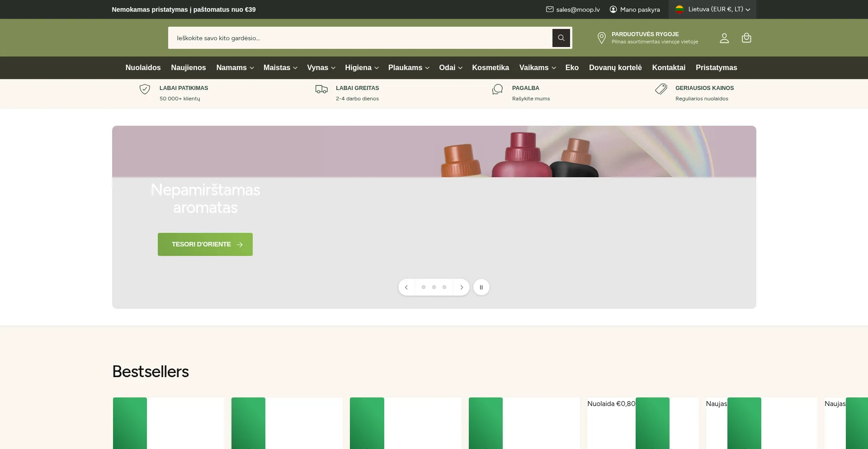Open the Nuolaidos page

click(x=143, y=68)
